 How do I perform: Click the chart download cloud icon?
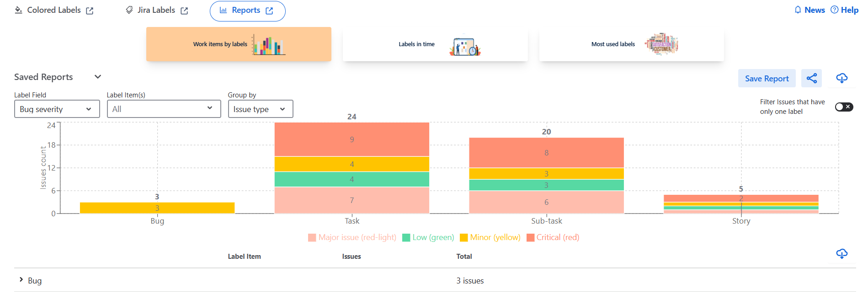pyautogui.click(x=841, y=78)
